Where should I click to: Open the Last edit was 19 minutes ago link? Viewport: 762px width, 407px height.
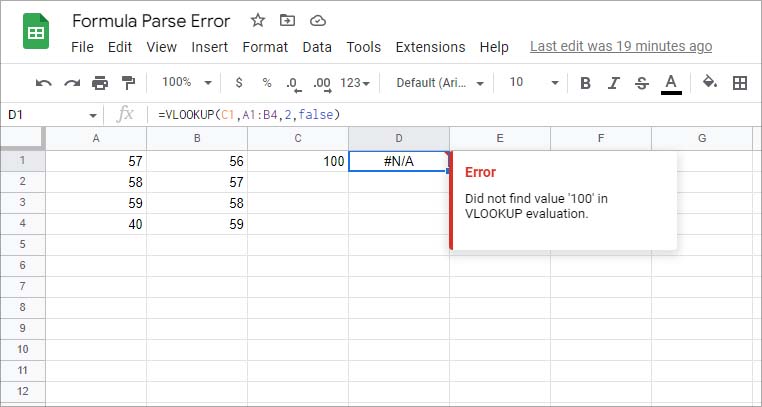tap(621, 47)
